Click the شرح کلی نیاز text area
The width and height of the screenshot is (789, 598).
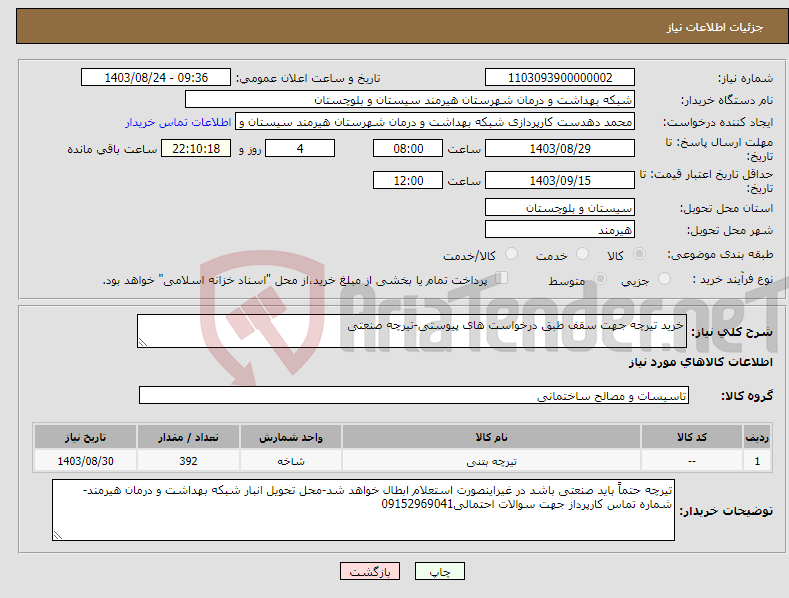(412, 331)
